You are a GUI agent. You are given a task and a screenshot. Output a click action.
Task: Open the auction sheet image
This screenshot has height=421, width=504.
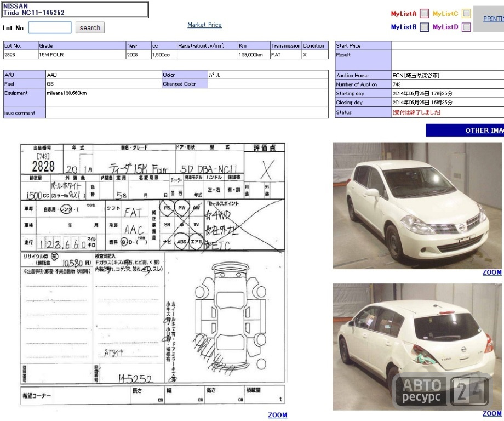[153, 274]
